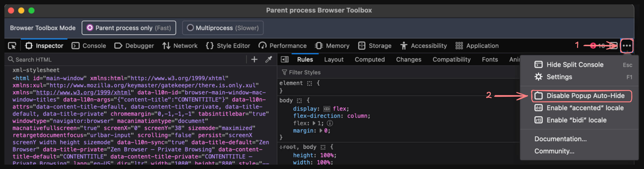Follow the www.w3.org/1999/xhtml xmlns link
The width and height of the screenshot is (644, 169).
tap(84, 92)
